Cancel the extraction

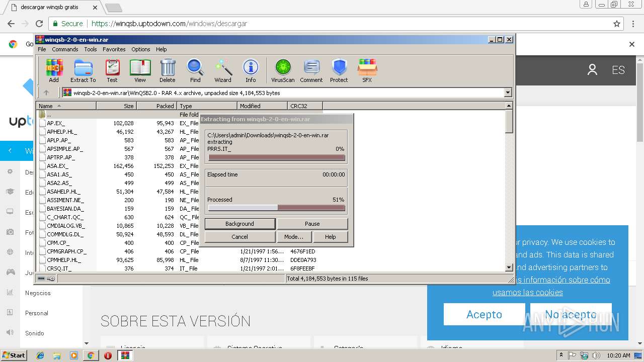coord(240,237)
